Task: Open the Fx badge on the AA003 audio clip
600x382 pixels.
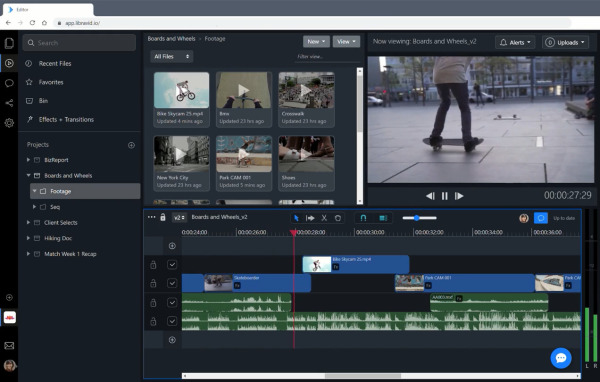Action: pos(459,298)
